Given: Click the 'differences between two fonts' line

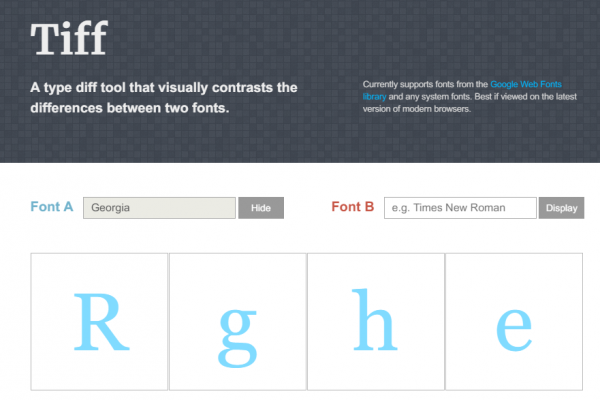Looking at the screenshot, I should 130,106.
